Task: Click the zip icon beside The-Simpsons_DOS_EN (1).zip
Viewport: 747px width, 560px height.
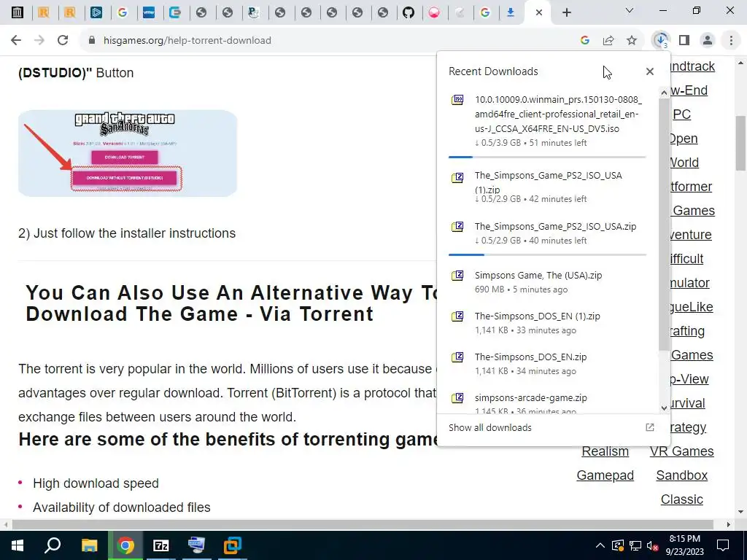Action: click(457, 316)
